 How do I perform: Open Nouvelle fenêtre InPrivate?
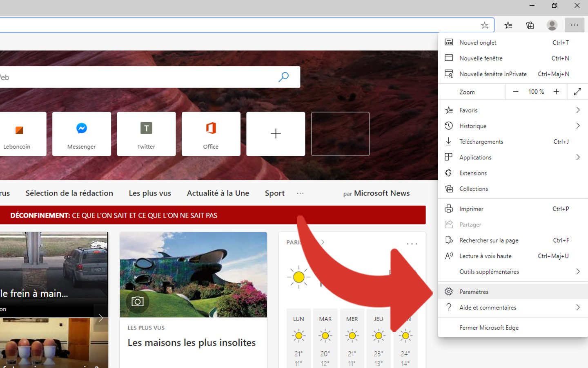click(x=513, y=74)
